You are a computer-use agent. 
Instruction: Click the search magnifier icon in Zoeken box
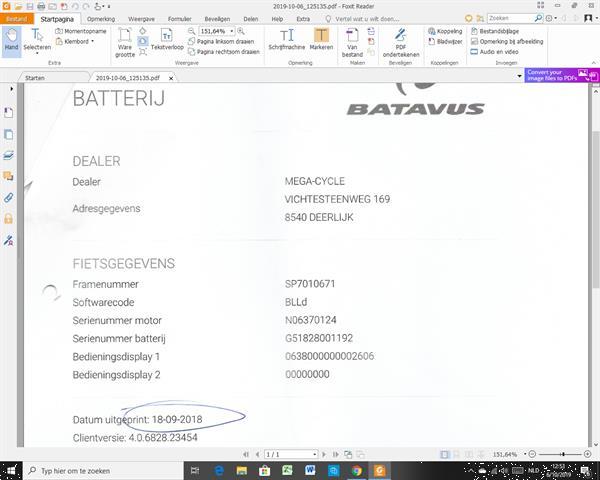(538, 18)
